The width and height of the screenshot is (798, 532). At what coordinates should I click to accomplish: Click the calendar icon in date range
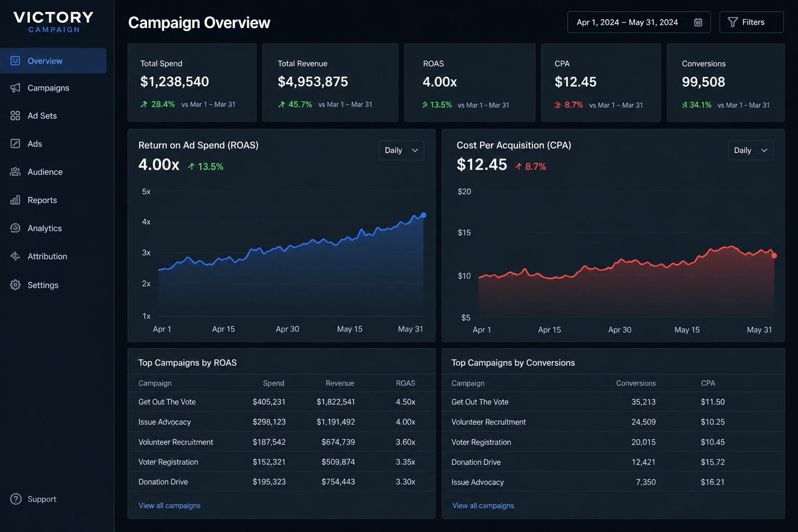point(698,22)
